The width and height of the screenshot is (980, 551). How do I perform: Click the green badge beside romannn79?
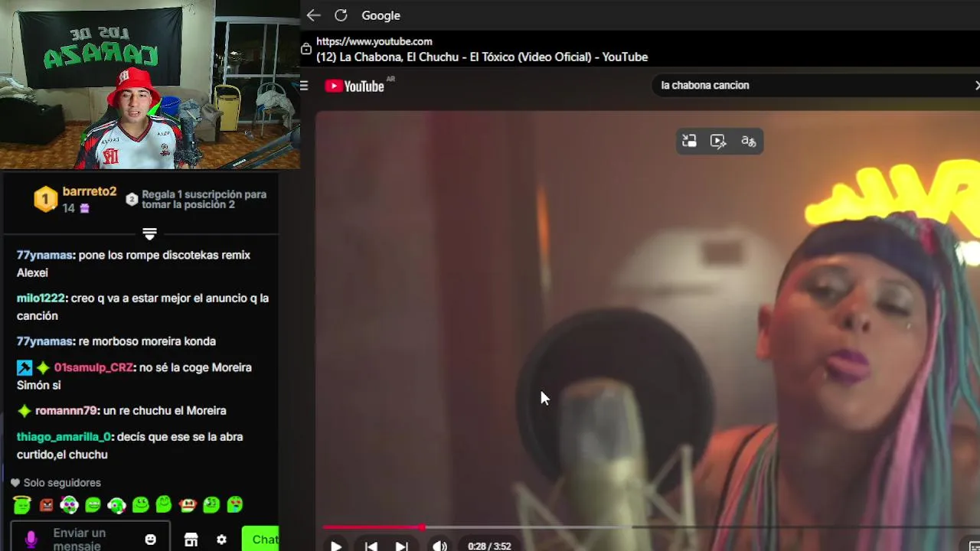click(24, 411)
